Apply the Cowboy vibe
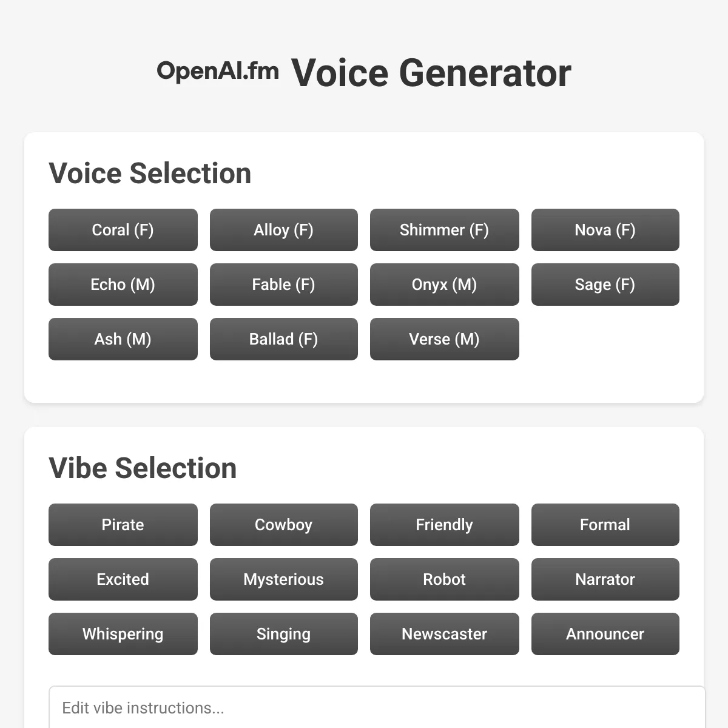Screen dimensions: 728x728 pos(283,525)
